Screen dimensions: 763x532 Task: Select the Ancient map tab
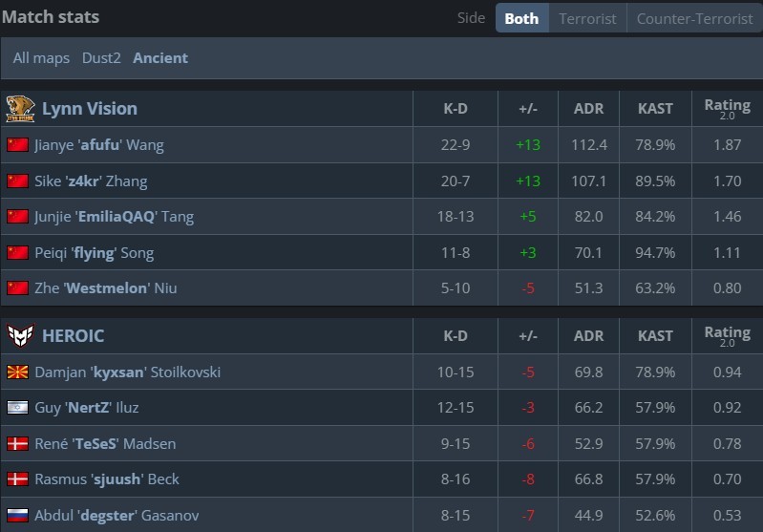[x=160, y=58]
